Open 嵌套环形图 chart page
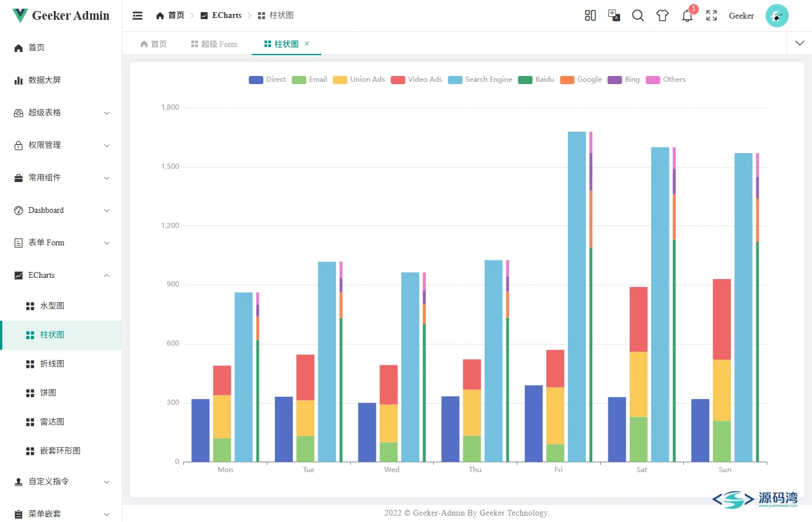Image resolution: width=812 pixels, height=522 pixels. (x=61, y=451)
